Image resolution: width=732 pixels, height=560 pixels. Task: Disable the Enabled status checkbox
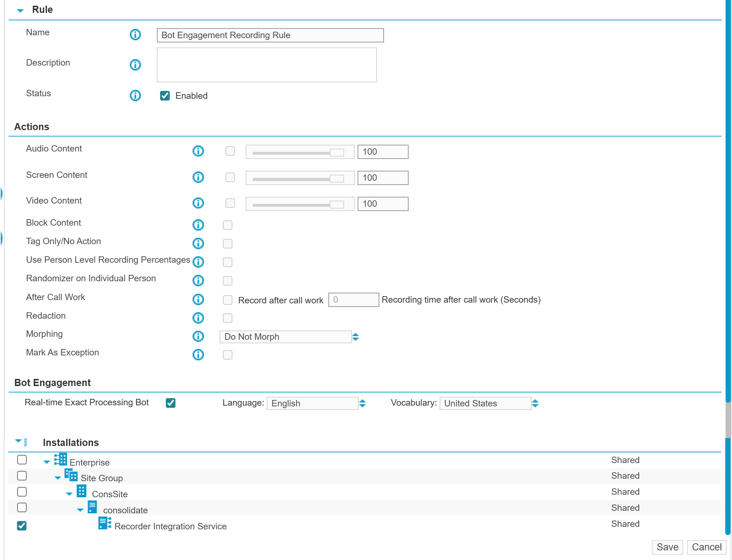164,96
